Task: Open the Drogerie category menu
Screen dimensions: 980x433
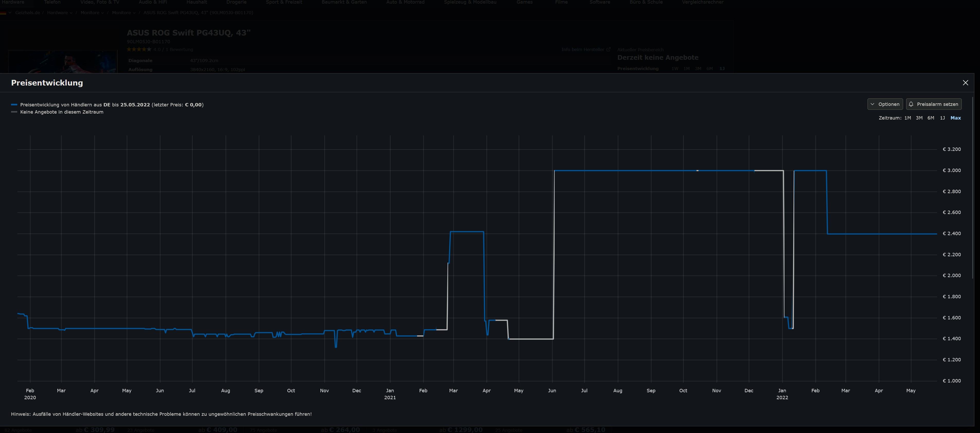Action: pos(236,2)
